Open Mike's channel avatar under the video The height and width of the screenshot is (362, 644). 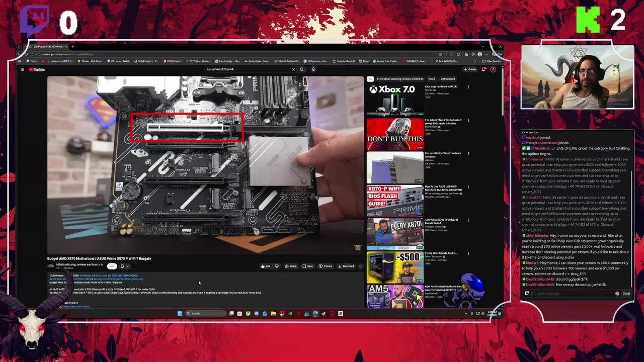(x=50, y=266)
